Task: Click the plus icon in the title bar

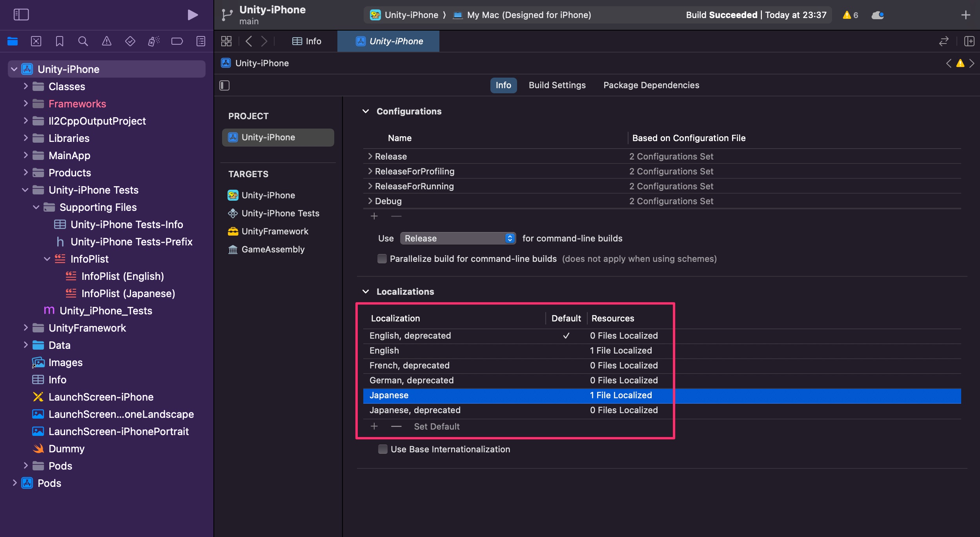Action: (x=966, y=15)
